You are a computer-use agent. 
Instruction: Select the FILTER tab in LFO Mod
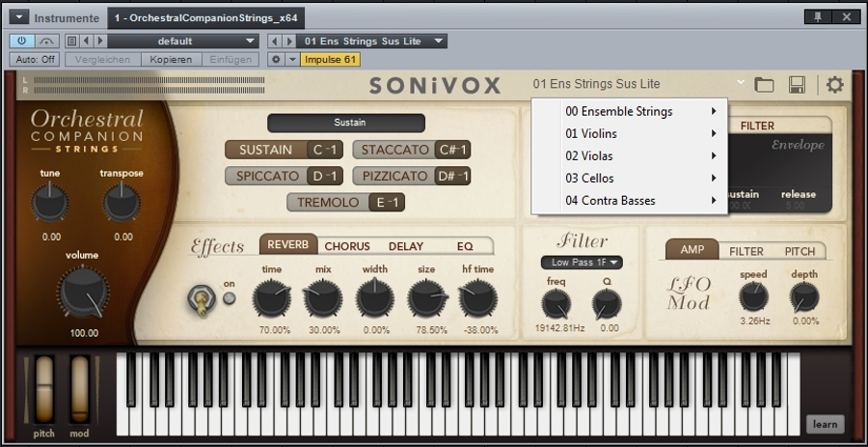746,251
